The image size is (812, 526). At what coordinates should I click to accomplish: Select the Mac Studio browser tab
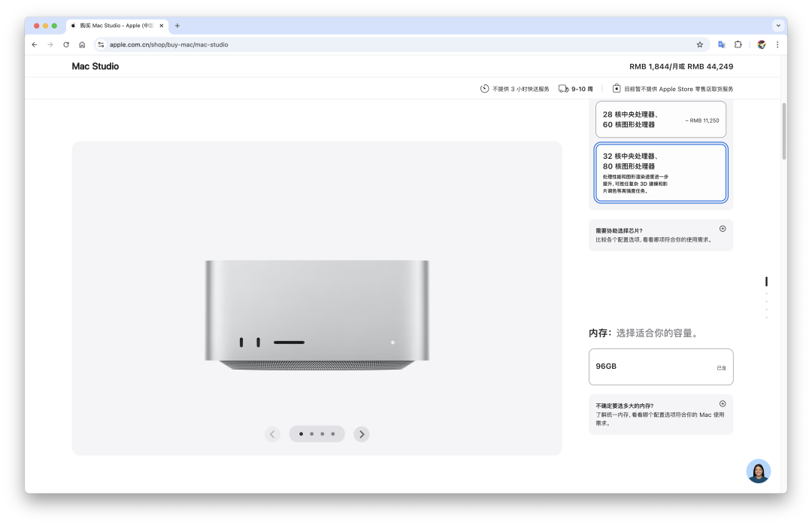tap(117, 26)
